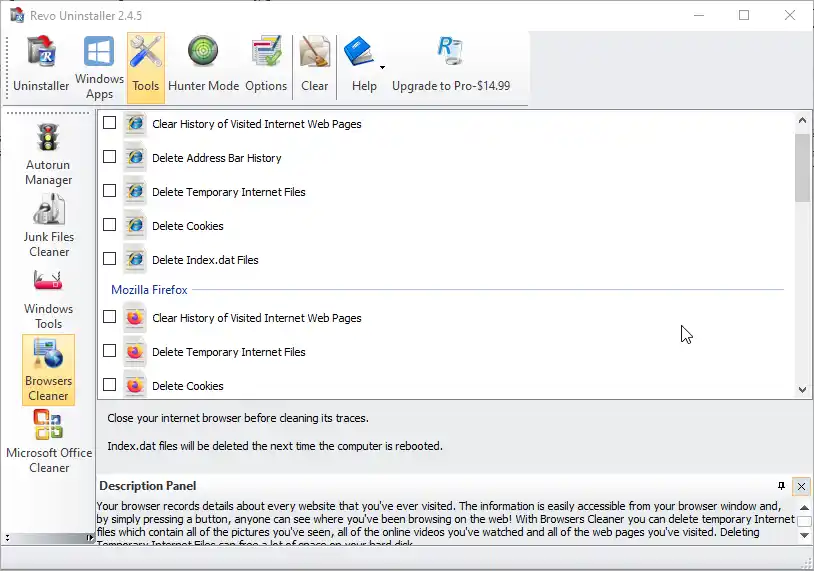Image resolution: width=814 pixels, height=571 pixels.
Task: Click Firefox icon beside Delete Temporary Internet Files
Action: pyautogui.click(x=135, y=351)
